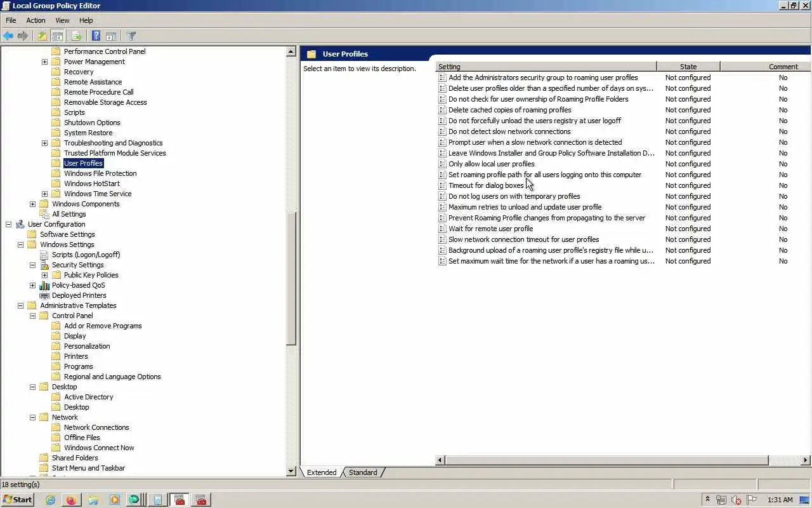Viewport: 812px width, 508px height.
Task: Sort by the Setting column header
Action: [546, 66]
